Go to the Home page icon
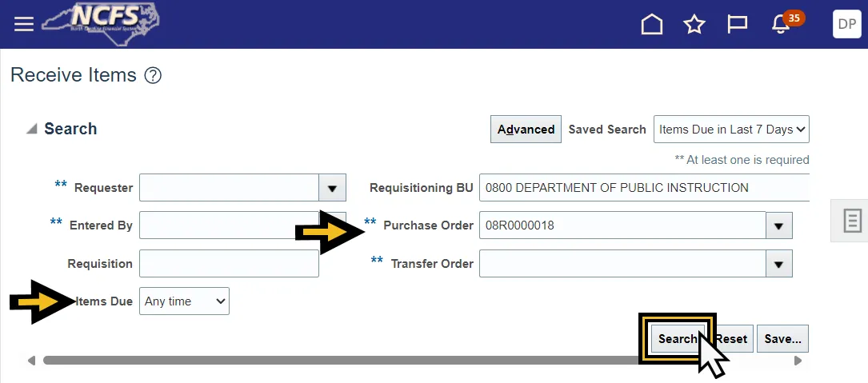 652,25
